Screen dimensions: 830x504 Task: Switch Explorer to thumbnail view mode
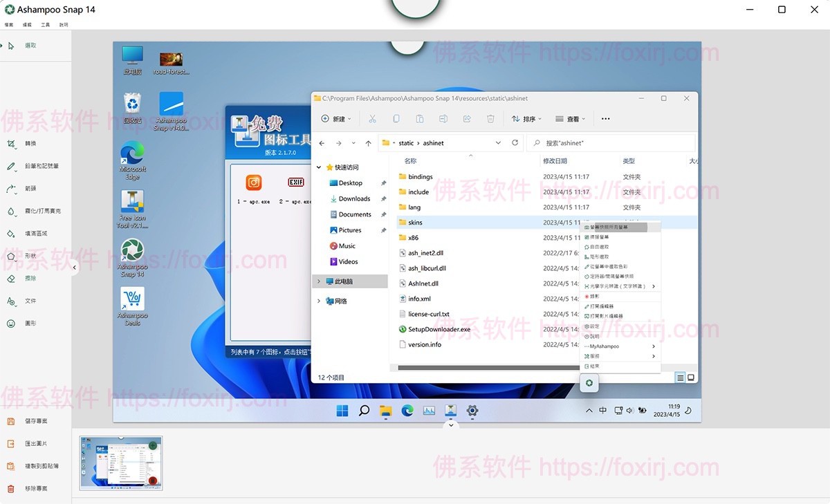pyautogui.click(x=690, y=377)
